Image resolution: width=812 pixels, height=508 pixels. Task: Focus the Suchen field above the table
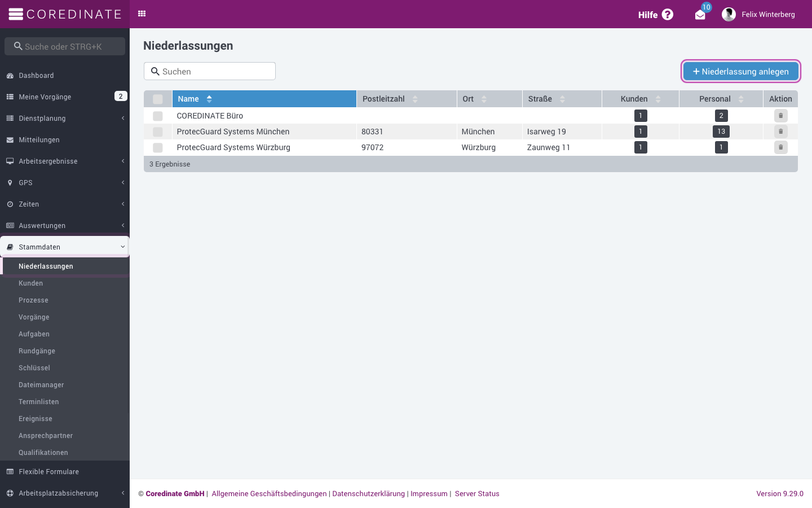point(210,71)
